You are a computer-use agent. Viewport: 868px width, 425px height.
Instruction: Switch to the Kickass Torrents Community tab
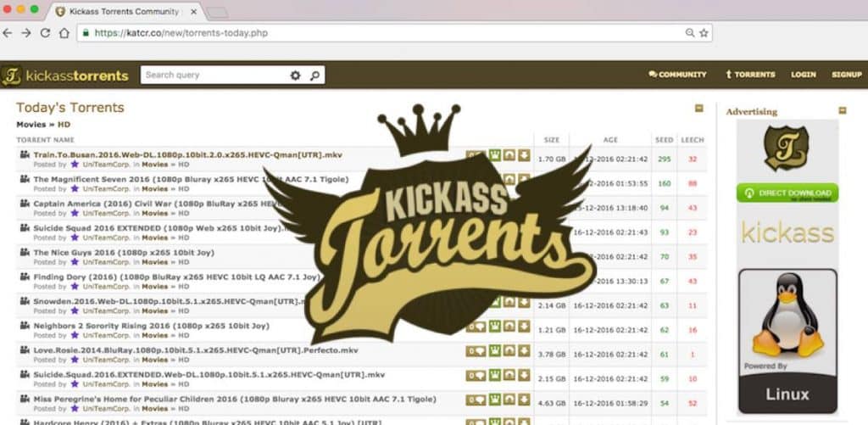(123, 12)
